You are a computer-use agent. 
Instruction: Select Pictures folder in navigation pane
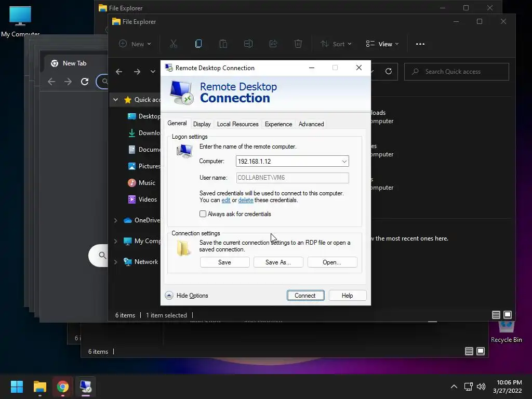coord(144,166)
